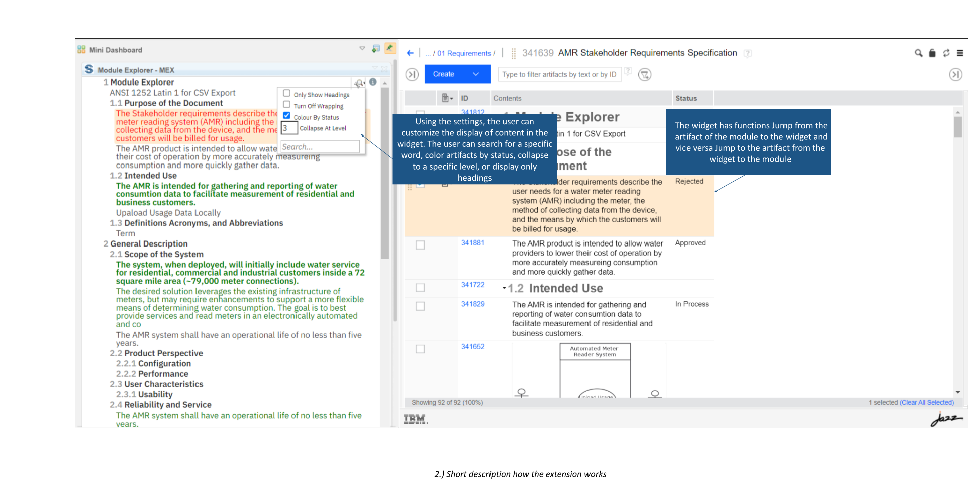Click the Mini Dashboard grid icon
980x493 pixels.
pos(81,50)
